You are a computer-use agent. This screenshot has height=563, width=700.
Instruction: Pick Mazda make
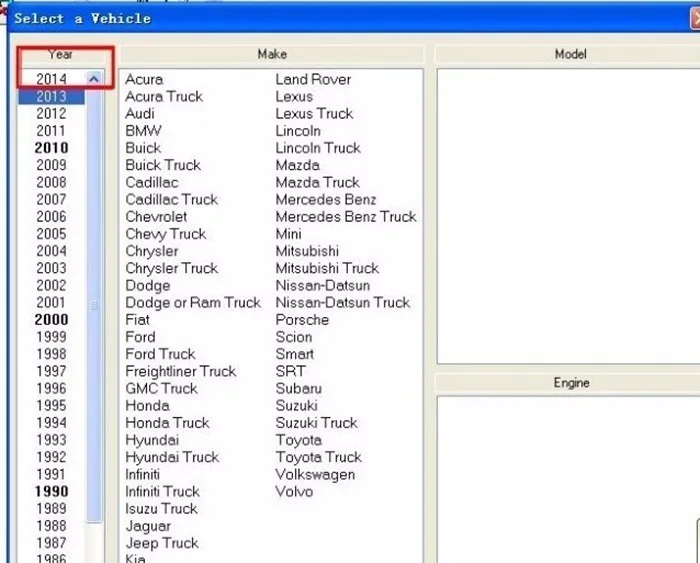(x=297, y=165)
